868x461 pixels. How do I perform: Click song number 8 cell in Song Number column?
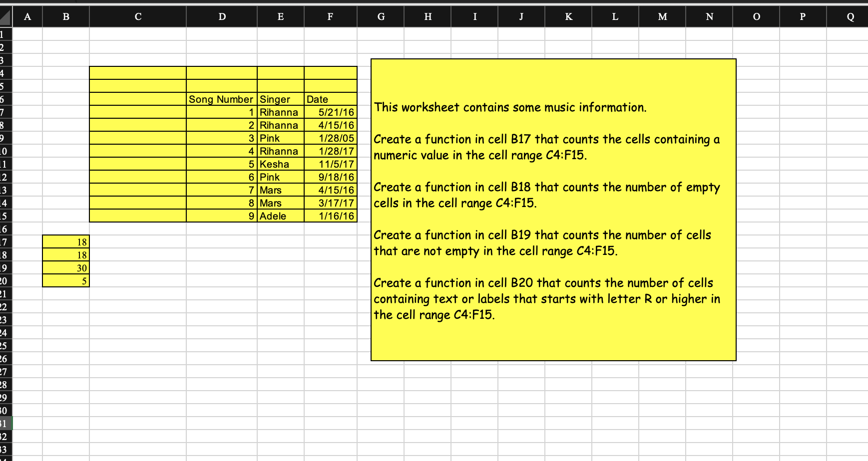[222, 203]
